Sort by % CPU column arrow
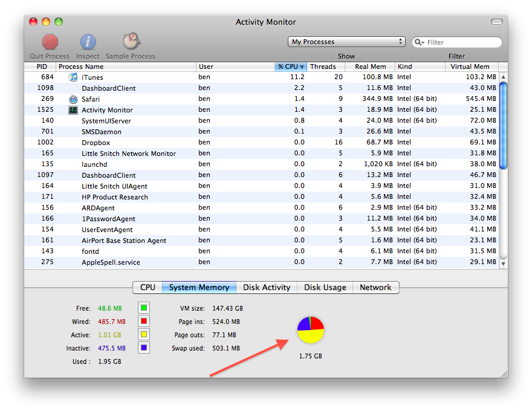Screen dimensions: 532x411 coord(302,67)
